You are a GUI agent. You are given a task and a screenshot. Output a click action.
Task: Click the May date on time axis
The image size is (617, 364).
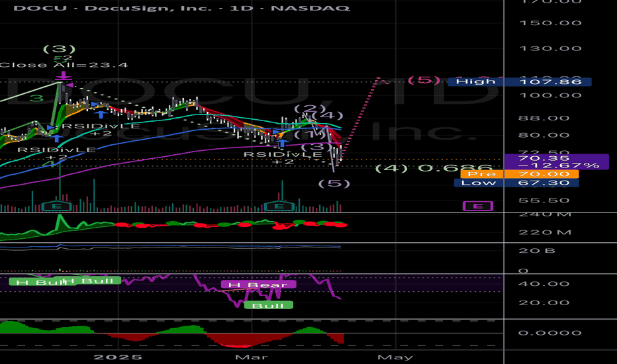pos(395,357)
